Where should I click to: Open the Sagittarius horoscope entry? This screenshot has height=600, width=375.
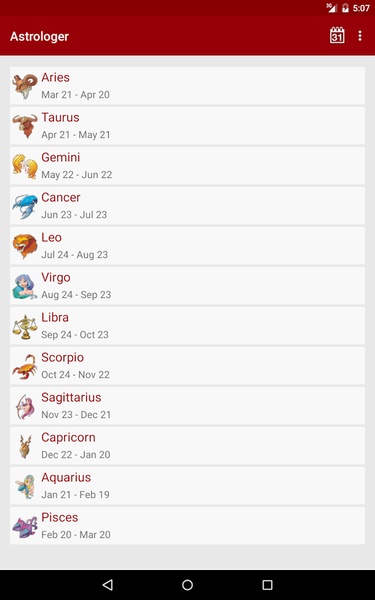pyautogui.click(x=188, y=406)
